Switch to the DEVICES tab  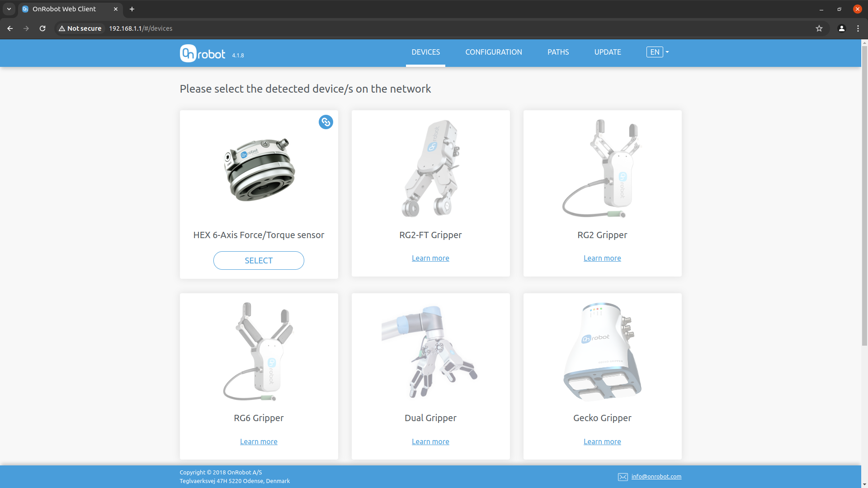[425, 52]
